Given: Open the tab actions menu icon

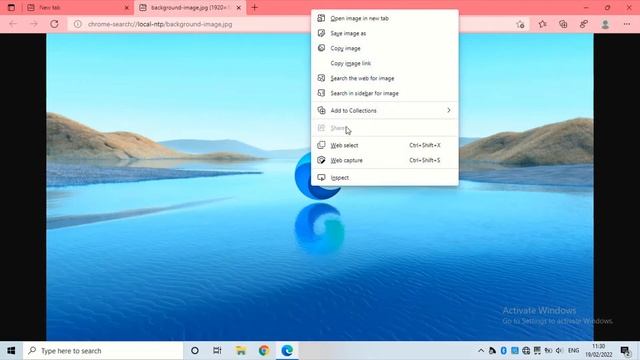Looking at the screenshot, I should coord(11,7).
